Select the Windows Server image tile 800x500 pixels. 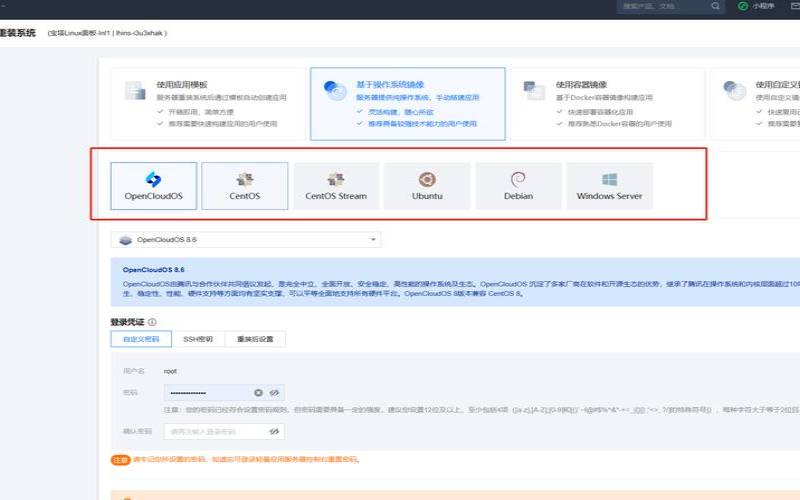tap(609, 186)
